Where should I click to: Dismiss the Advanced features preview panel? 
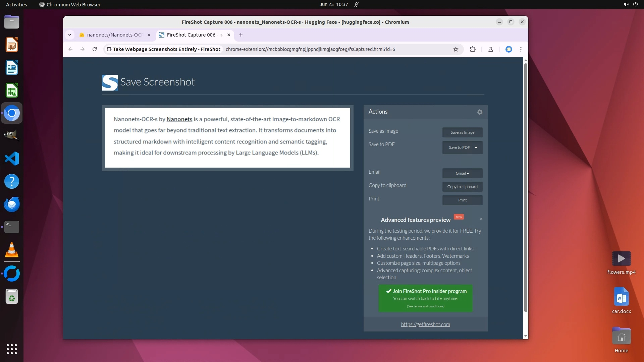(481, 219)
